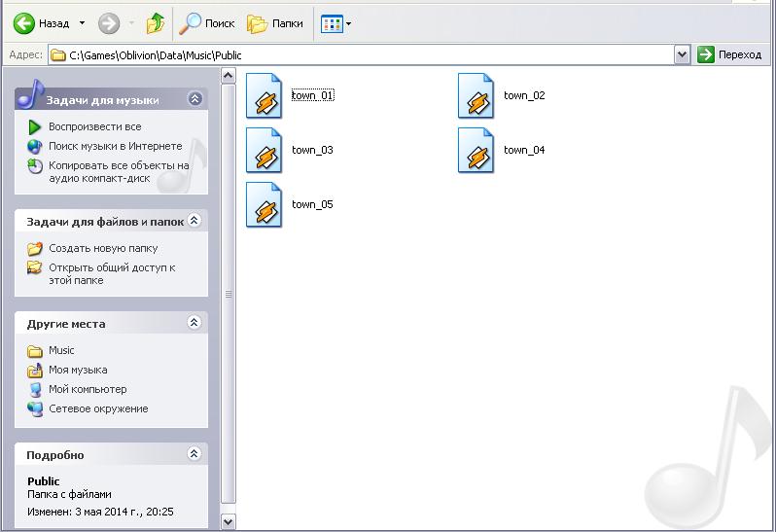Click the town_03 file name label

point(313,150)
